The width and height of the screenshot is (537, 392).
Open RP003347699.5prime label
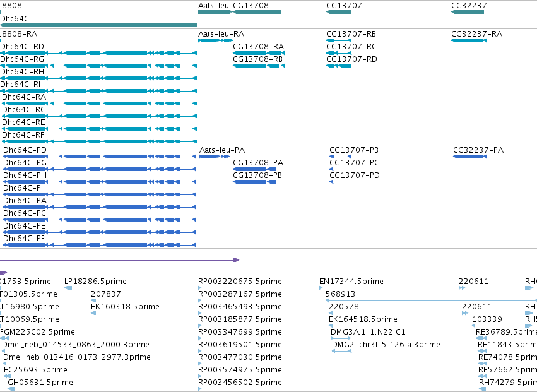pos(240,332)
